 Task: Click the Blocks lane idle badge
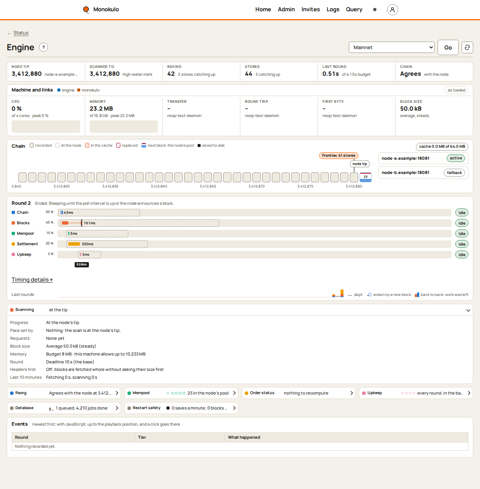coord(462,223)
